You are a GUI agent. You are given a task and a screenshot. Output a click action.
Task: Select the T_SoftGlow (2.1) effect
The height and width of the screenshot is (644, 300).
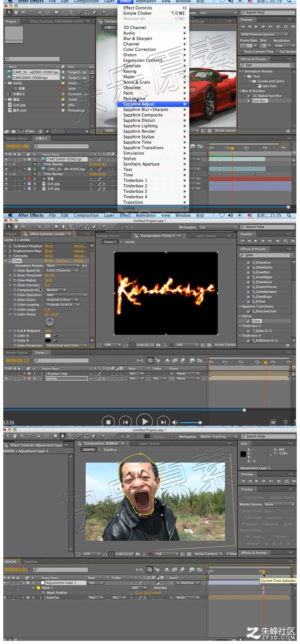point(265,340)
